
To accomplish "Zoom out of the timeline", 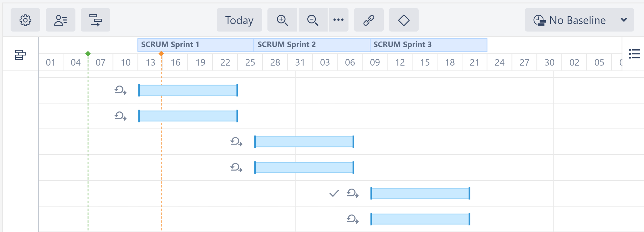I will tap(313, 20).
